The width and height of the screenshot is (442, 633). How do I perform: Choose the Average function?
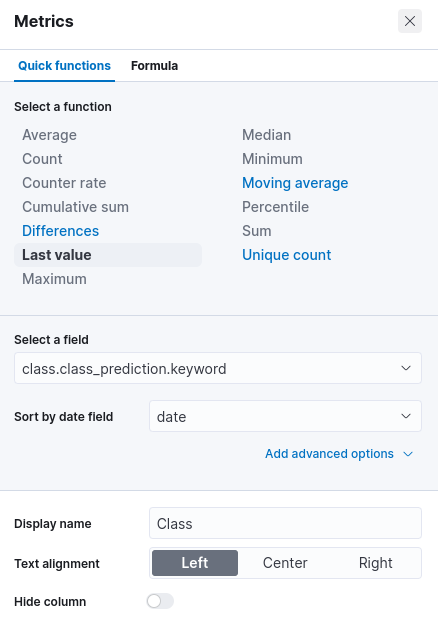coord(49,135)
